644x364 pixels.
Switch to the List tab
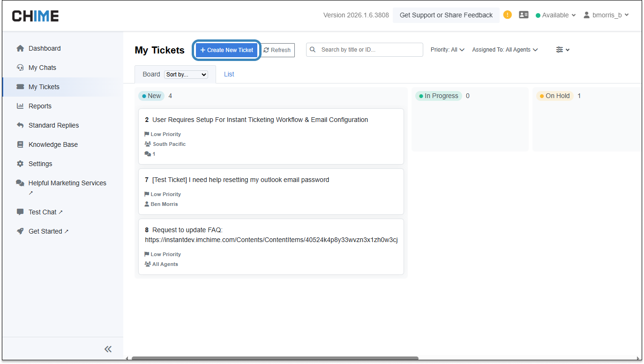click(229, 74)
